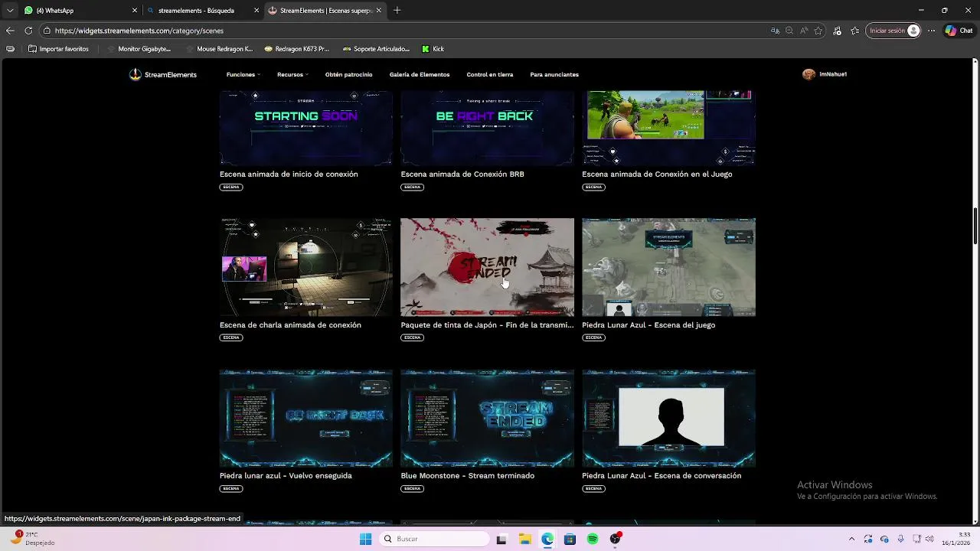Image resolution: width=980 pixels, height=551 pixels.
Task: Open the Redragon K673 Pr... bookmark
Action: coord(296,49)
